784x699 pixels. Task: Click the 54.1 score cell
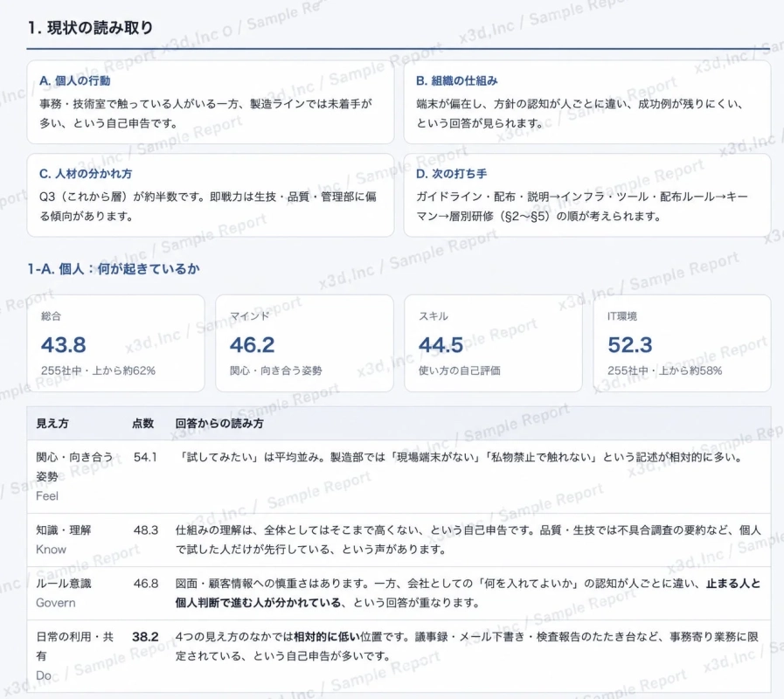[x=145, y=457]
